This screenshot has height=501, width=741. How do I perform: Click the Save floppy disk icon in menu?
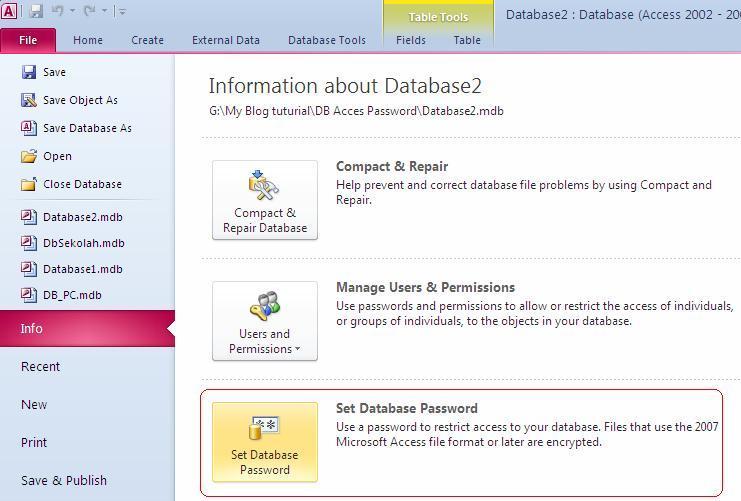tap(29, 72)
